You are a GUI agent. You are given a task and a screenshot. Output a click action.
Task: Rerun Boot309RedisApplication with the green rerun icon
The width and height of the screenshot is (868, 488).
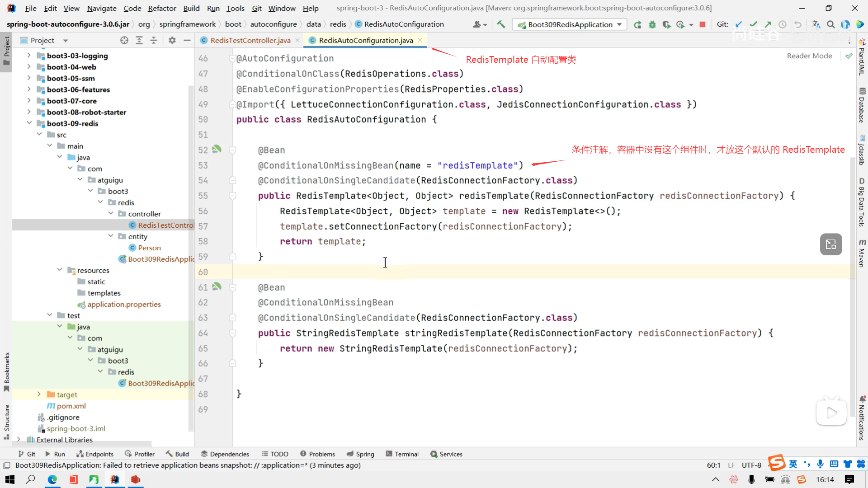[x=637, y=24]
